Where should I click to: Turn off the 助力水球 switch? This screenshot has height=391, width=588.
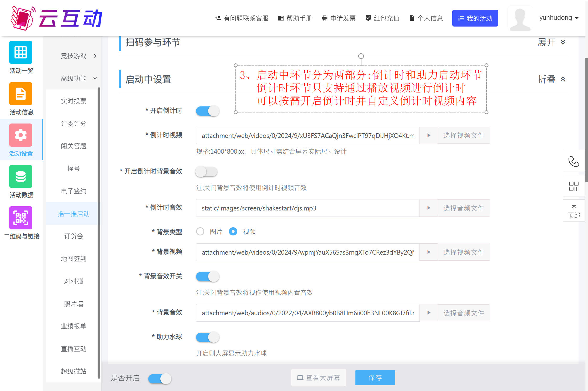point(207,337)
